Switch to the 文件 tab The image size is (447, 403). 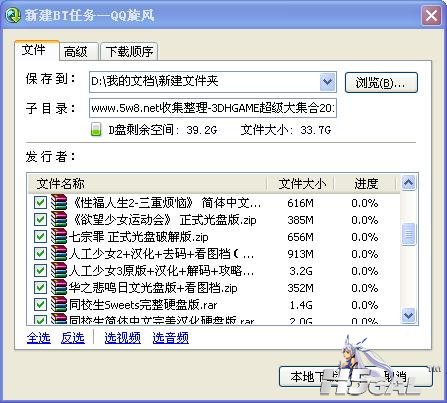tap(37, 51)
